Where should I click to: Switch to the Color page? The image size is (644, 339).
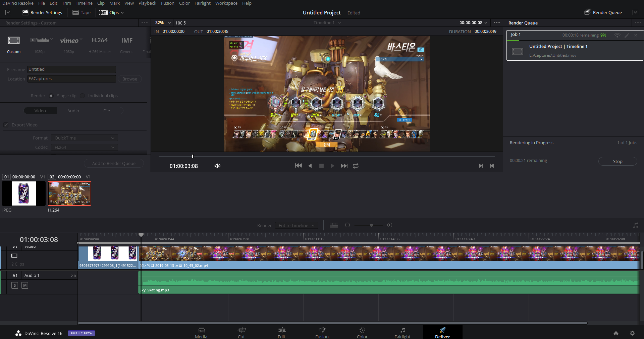click(362, 333)
